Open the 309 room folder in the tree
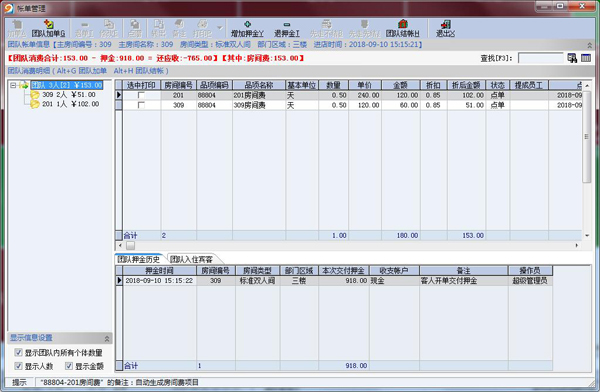 pyautogui.click(x=35, y=95)
